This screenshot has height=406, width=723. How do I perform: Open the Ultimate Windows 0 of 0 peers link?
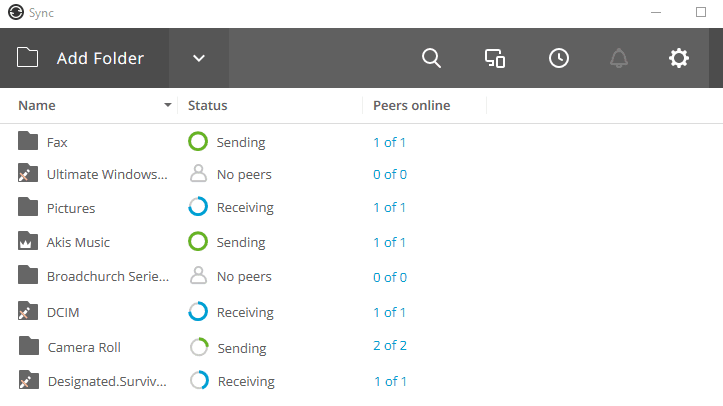390,174
